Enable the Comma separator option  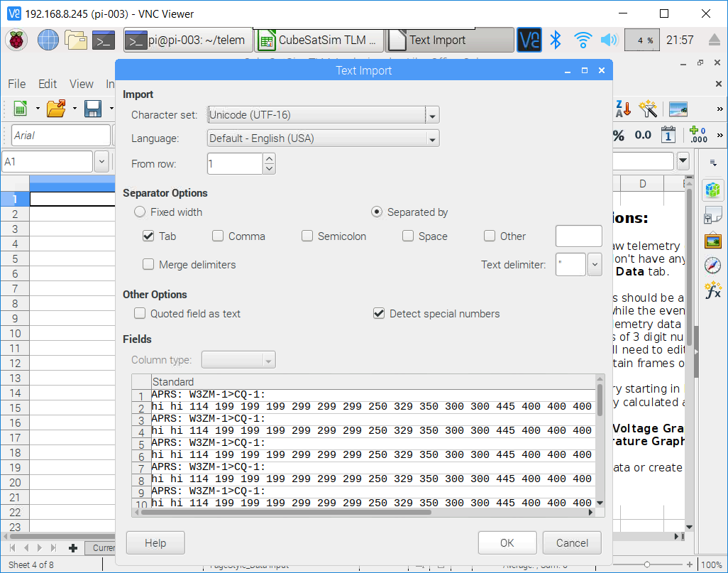[x=219, y=236]
